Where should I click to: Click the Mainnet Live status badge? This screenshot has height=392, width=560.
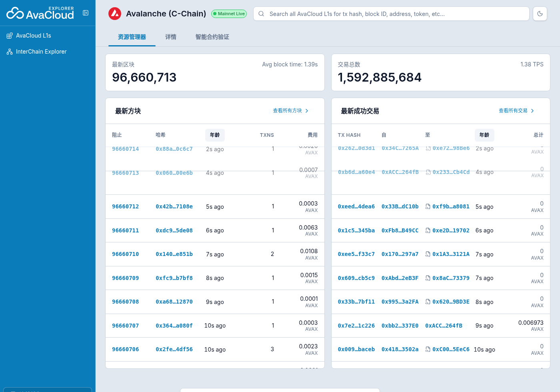(x=229, y=14)
